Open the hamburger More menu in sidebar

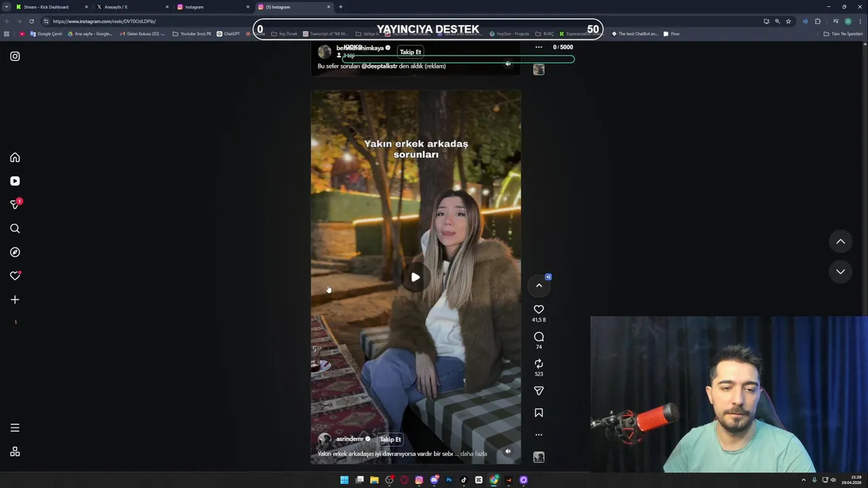point(15,428)
